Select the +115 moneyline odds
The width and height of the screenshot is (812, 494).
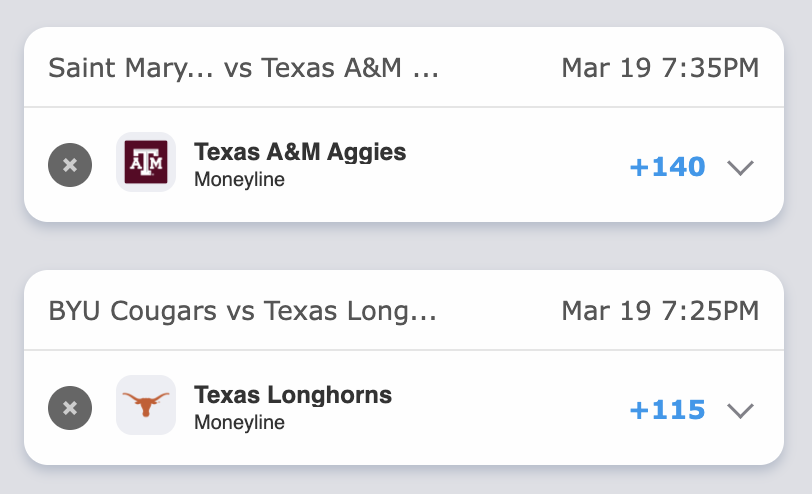tap(667, 410)
